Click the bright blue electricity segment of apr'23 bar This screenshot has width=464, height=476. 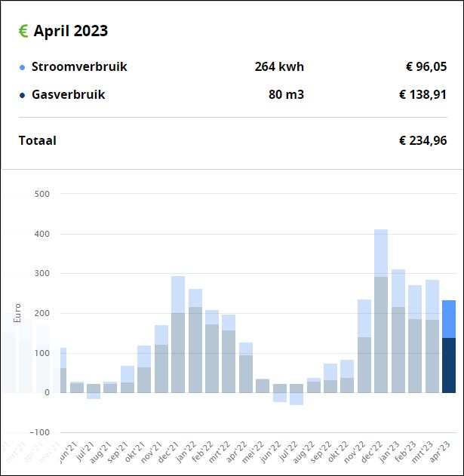tap(449, 318)
